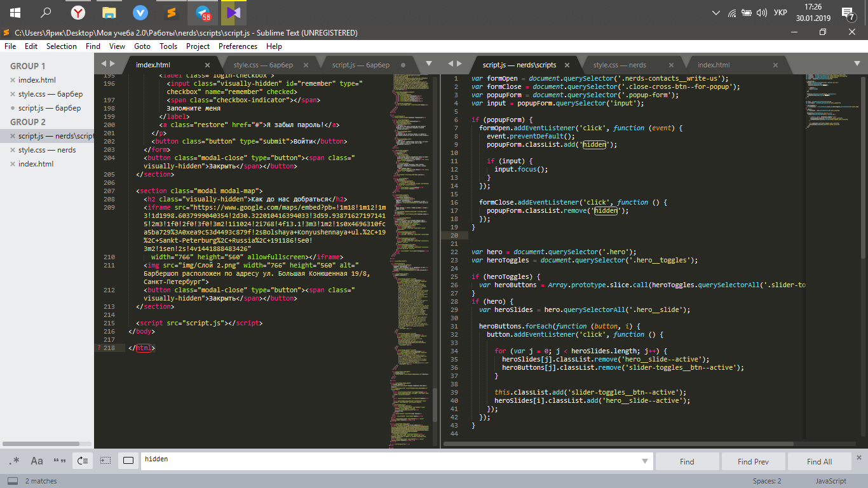This screenshot has width=868, height=488.
Task: Close index.html in the sidebar list
Action: [x=13, y=164]
